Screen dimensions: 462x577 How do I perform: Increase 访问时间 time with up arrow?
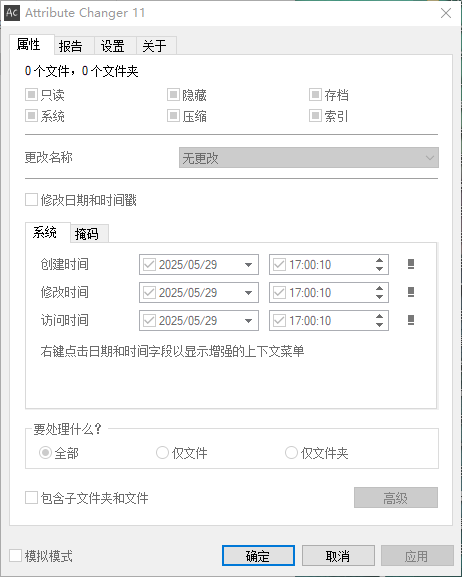tap(380, 316)
